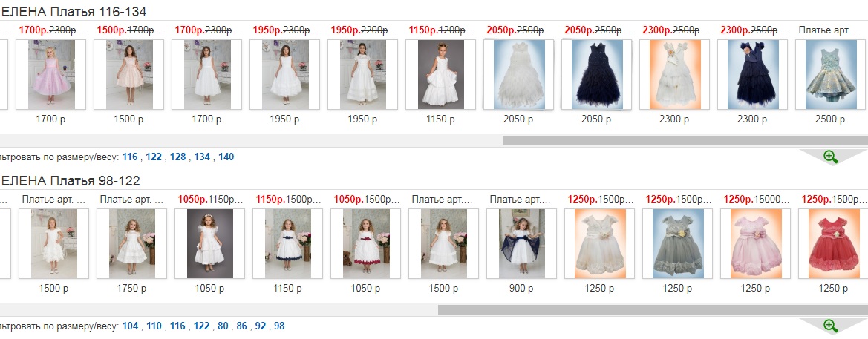Open the red baby dress thumbnail priced 1250 р
Screen dimensions: 868x339
[x=835, y=244]
